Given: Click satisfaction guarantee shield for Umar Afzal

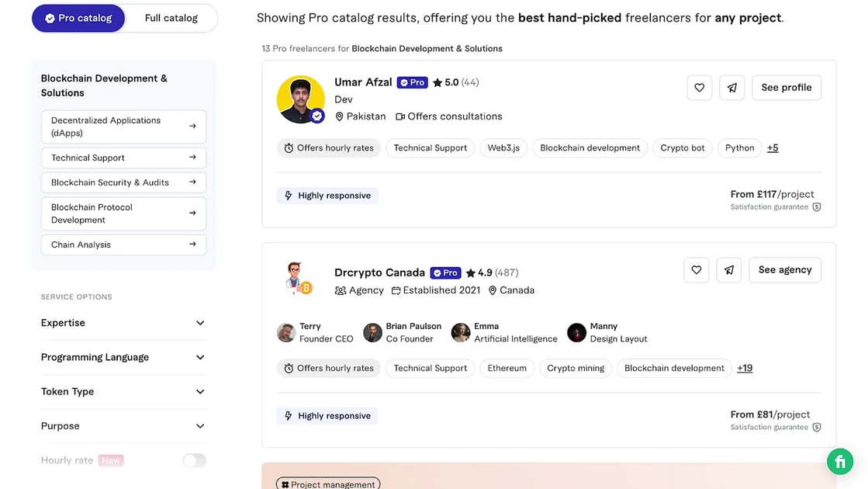Looking at the screenshot, I should point(817,207).
